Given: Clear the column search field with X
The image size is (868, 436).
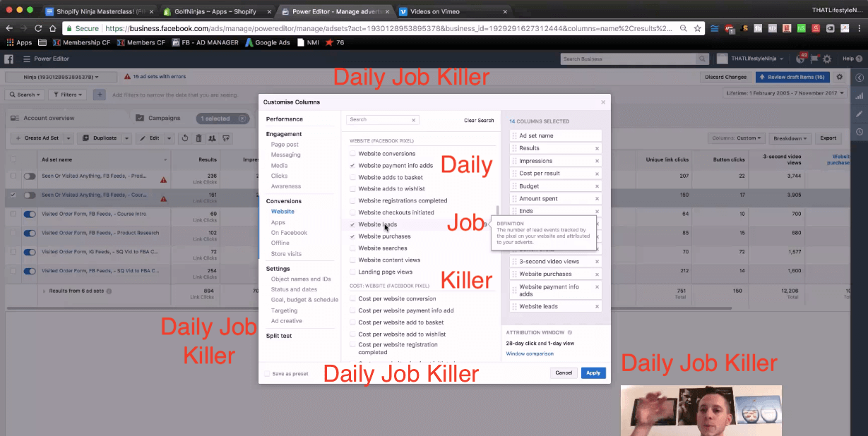Looking at the screenshot, I should pos(414,120).
